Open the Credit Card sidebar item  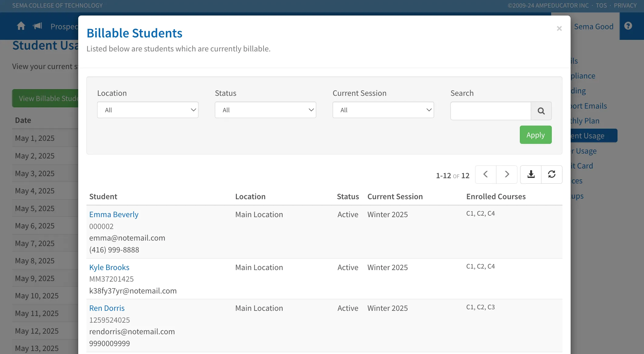click(582, 166)
